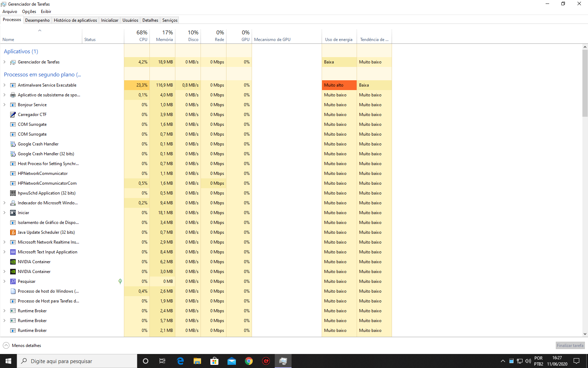Expand the Iniciar process row
This screenshot has width=588, height=368.
(x=5, y=213)
